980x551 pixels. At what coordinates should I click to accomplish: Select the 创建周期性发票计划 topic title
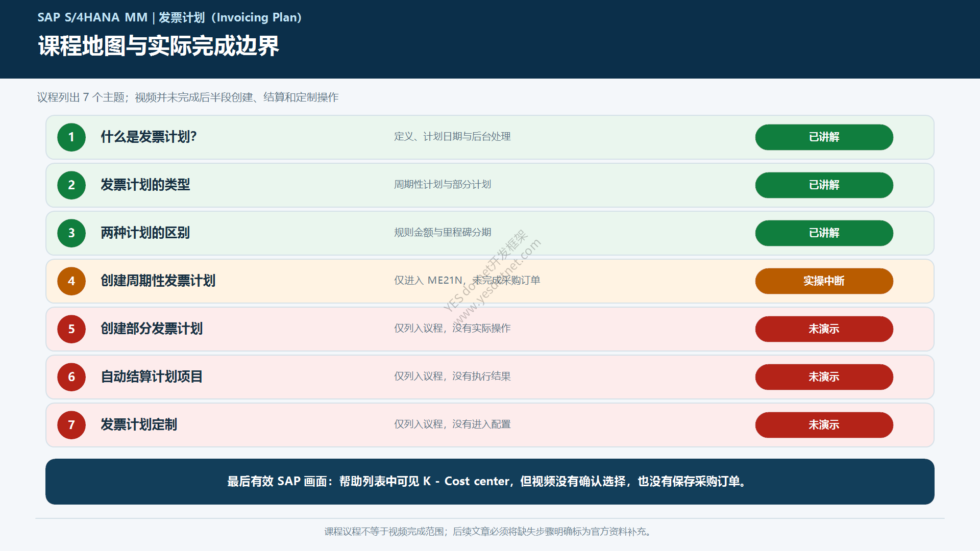pyautogui.click(x=158, y=281)
